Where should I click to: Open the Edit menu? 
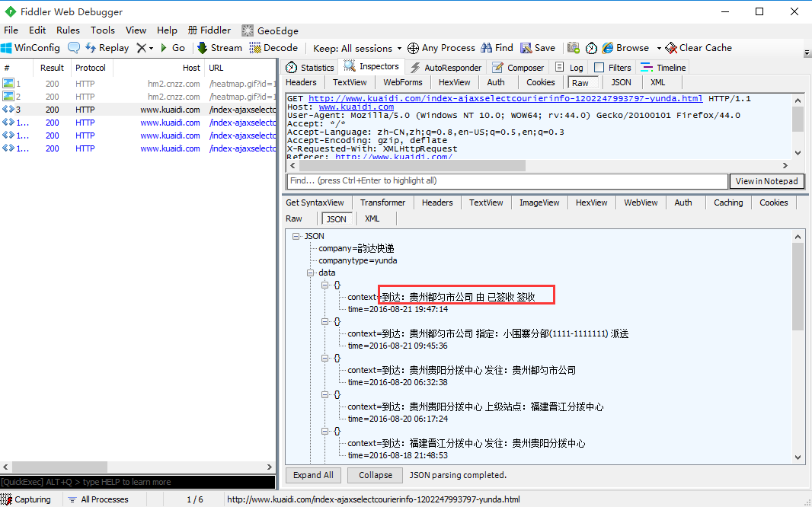coord(37,30)
